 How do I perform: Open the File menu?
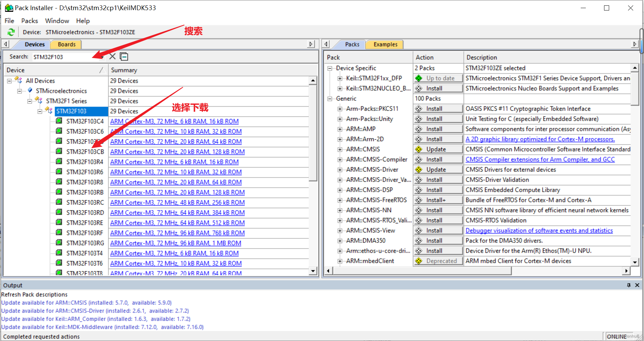click(9, 21)
